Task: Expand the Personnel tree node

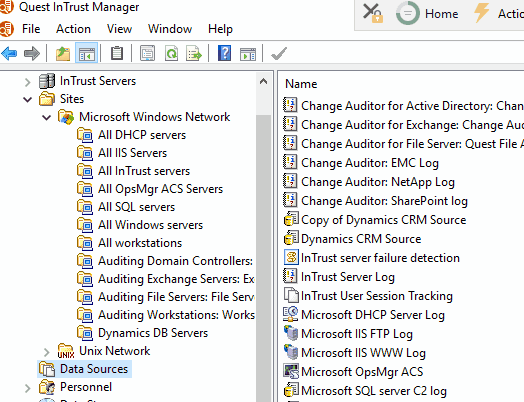Action: (28, 388)
